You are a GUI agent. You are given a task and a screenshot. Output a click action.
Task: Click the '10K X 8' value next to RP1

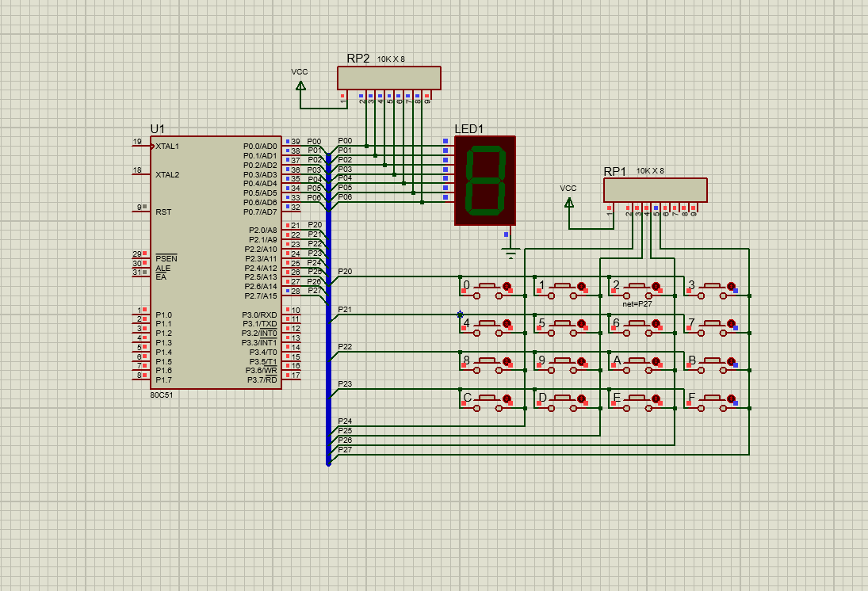(650, 171)
